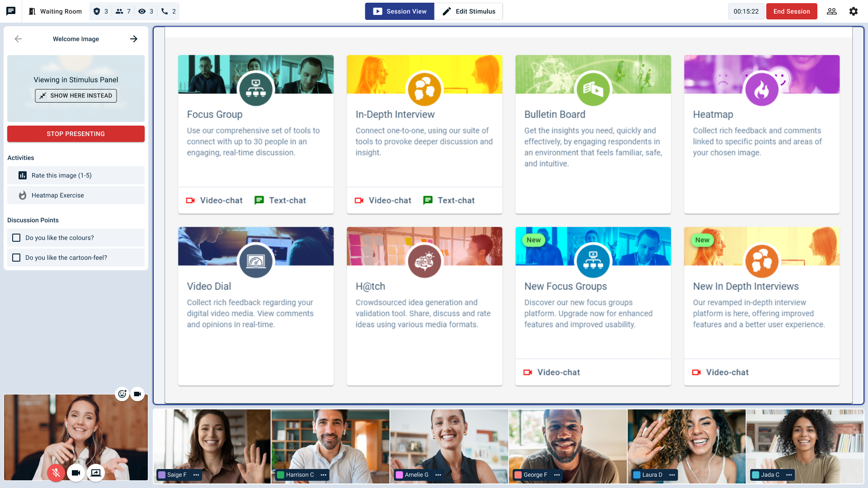The height and width of the screenshot is (488, 868).
Task: Open George F options menu
Action: coord(557,475)
